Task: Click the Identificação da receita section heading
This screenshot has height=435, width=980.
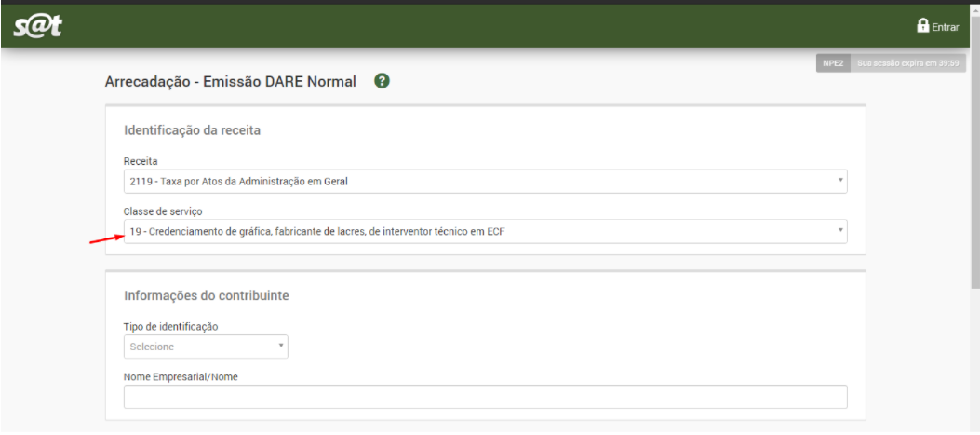Action: pos(192,130)
